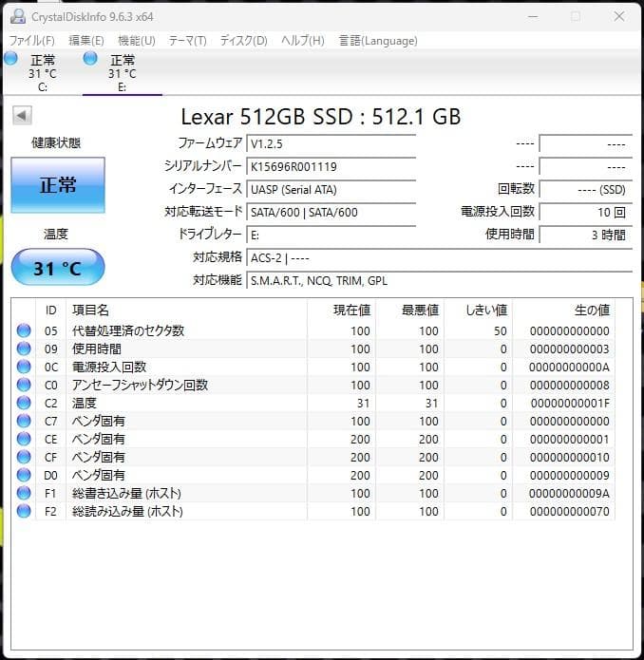This screenshot has height=660, width=644.
Task: Click the 項目名 column header
Action: [x=186, y=311]
